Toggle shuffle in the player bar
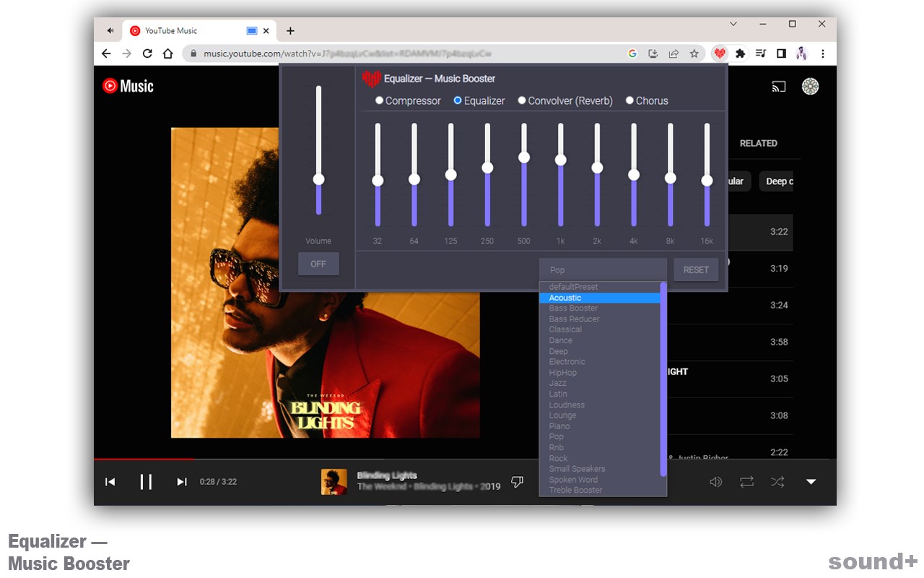This screenshot has width=924, height=578. point(777,482)
